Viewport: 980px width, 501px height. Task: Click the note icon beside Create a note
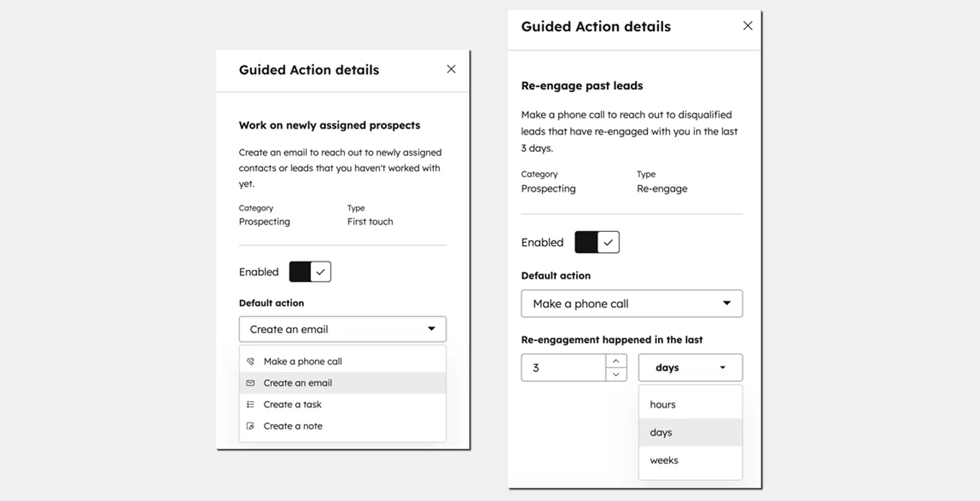point(250,426)
